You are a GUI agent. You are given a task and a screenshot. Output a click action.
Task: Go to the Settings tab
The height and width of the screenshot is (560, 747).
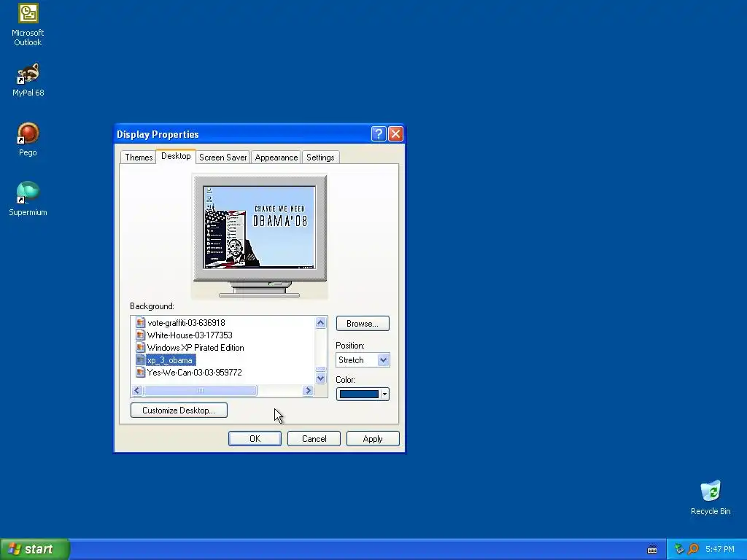click(320, 157)
